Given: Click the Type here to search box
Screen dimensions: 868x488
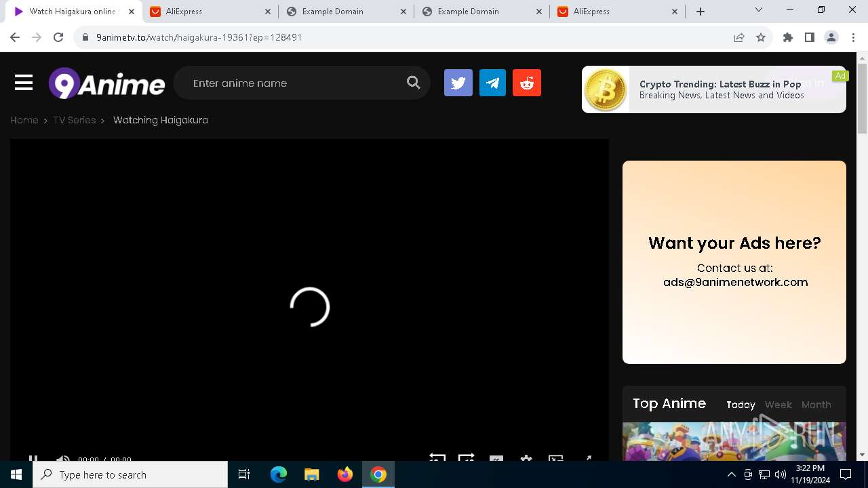Looking at the screenshot, I should [x=130, y=474].
